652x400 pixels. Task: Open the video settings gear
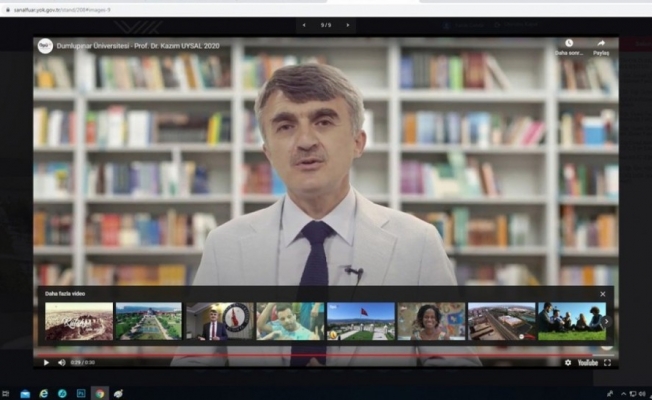coord(569,362)
